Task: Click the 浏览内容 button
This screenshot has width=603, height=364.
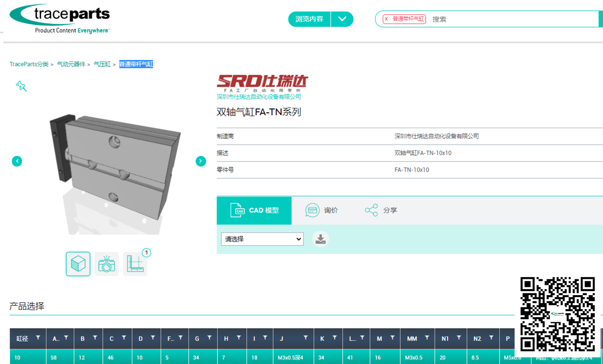Action: coord(309,19)
